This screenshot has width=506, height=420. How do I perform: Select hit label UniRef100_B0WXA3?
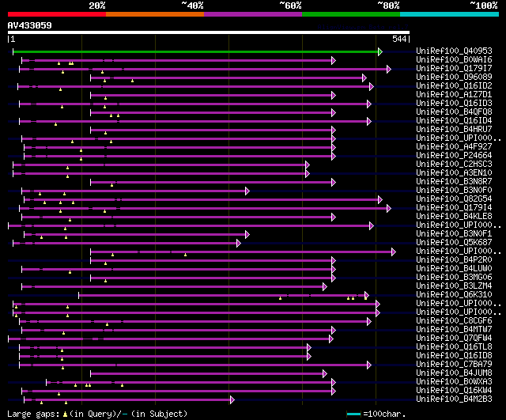coord(454,382)
